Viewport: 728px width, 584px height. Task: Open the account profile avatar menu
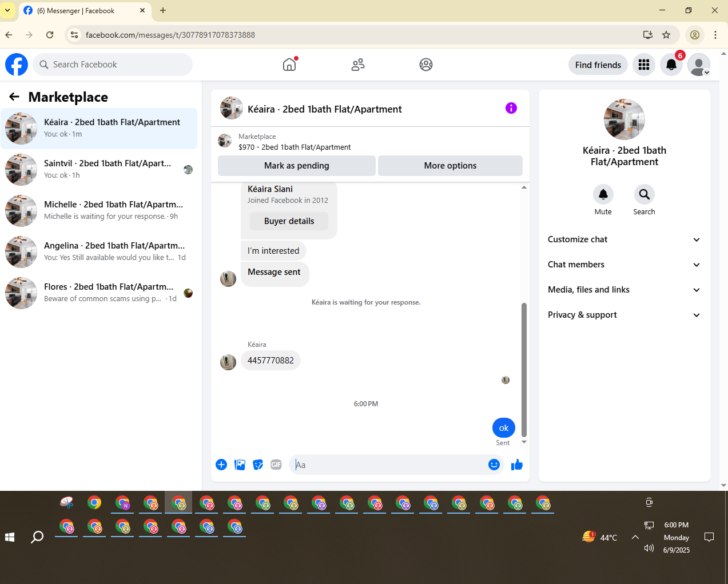(x=699, y=65)
